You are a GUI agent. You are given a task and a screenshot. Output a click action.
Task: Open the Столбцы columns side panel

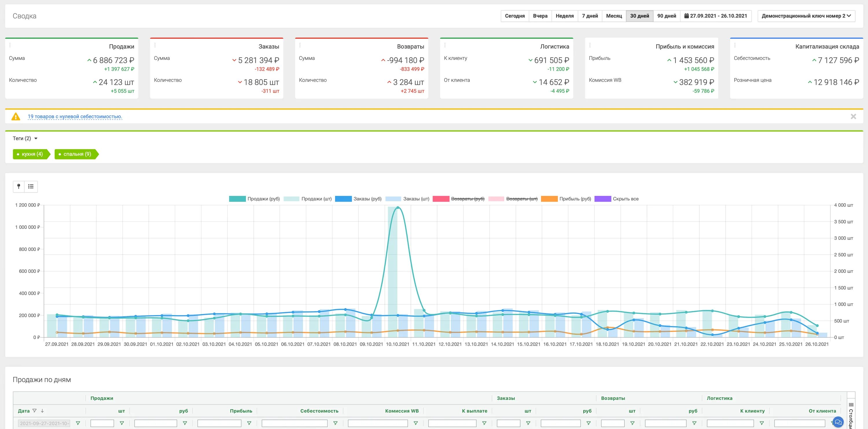coord(851,414)
